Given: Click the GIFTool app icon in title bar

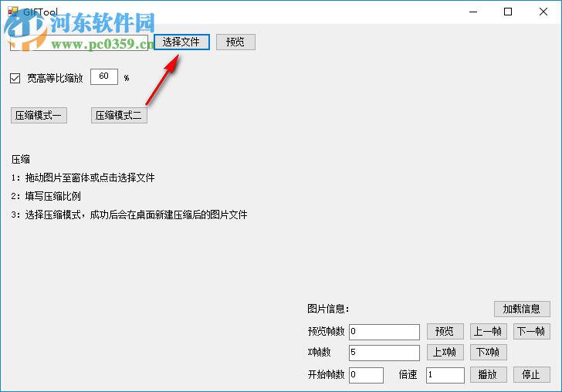Looking at the screenshot, I should [13, 12].
